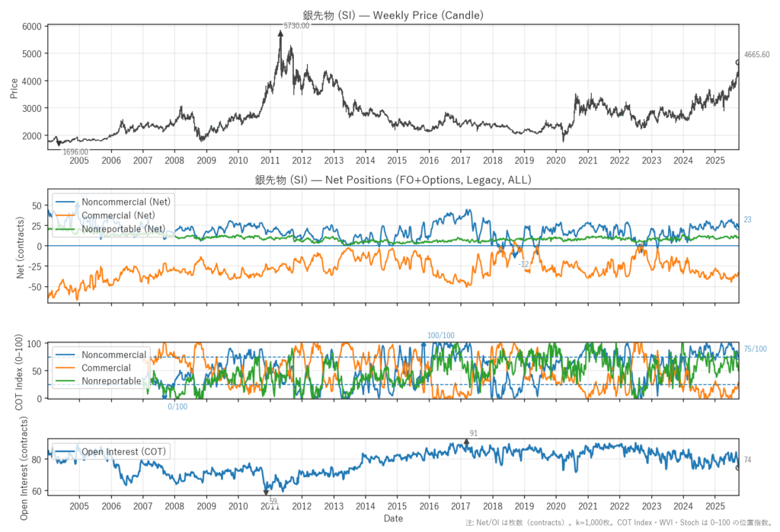Click the 74 latest open interest marker
The height and width of the screenshot is (532, 780).
pyautogui.click(x=737, y=467)
